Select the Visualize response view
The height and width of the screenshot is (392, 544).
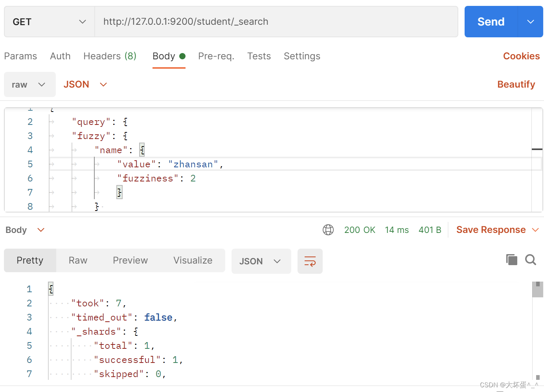(193, 260)
